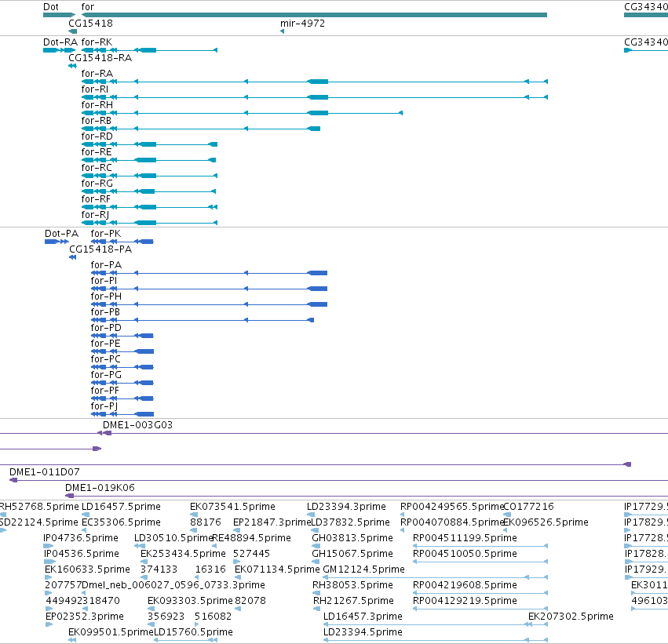Click the DME1-019K06 clone label
This screenshot has height=644, width=668.
[100, 488]
